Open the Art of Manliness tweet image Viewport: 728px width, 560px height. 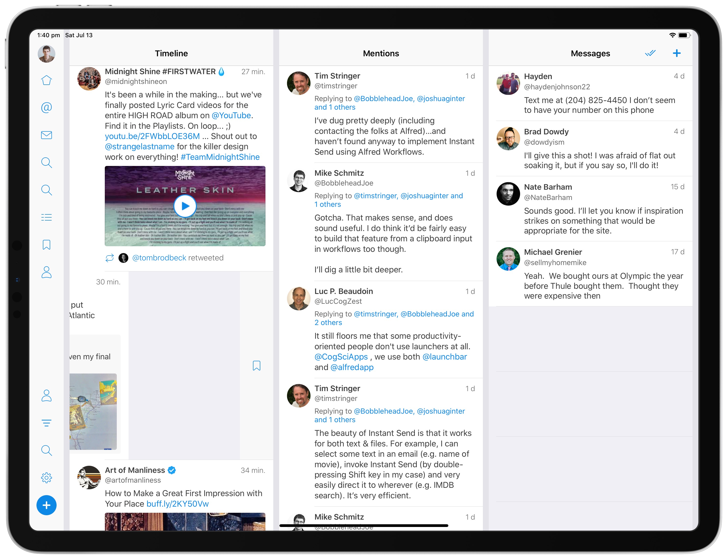(x=185, y=521)
